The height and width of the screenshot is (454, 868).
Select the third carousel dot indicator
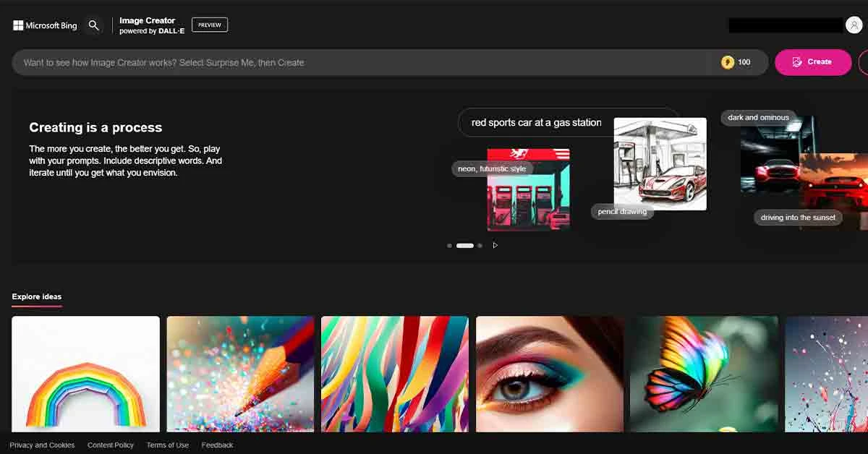(x=480, y=246)
